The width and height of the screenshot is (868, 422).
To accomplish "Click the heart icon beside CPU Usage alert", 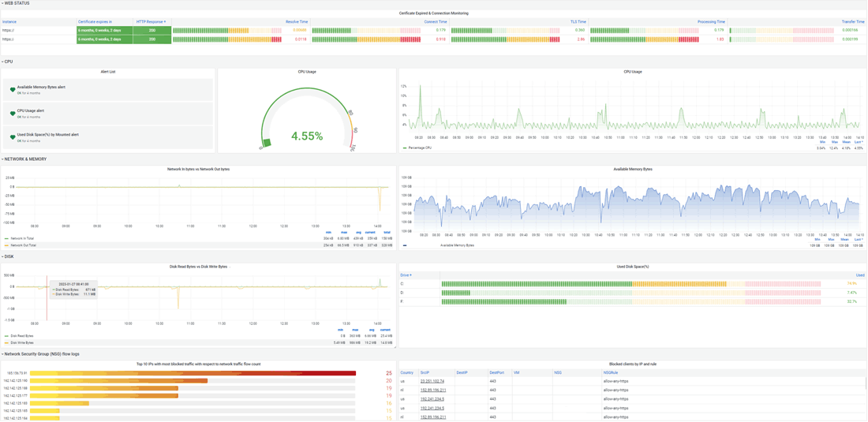I will [13, 114].
